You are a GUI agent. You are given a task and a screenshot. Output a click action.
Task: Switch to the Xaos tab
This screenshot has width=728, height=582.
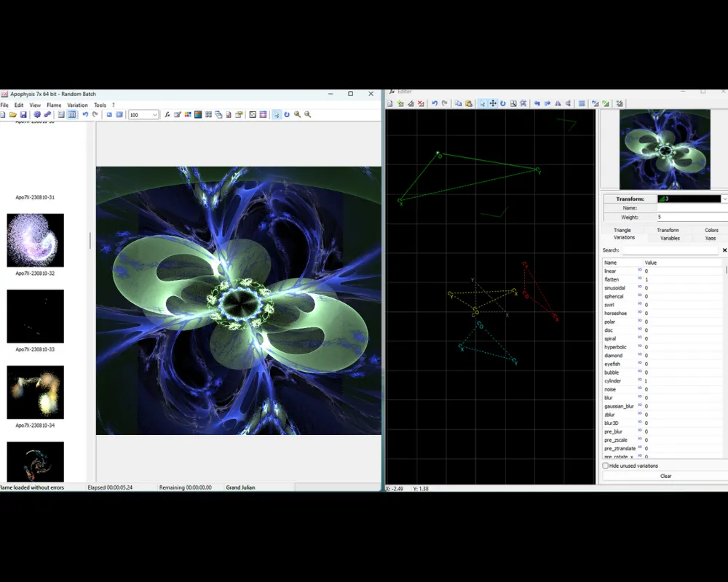[x=711, y=238]
